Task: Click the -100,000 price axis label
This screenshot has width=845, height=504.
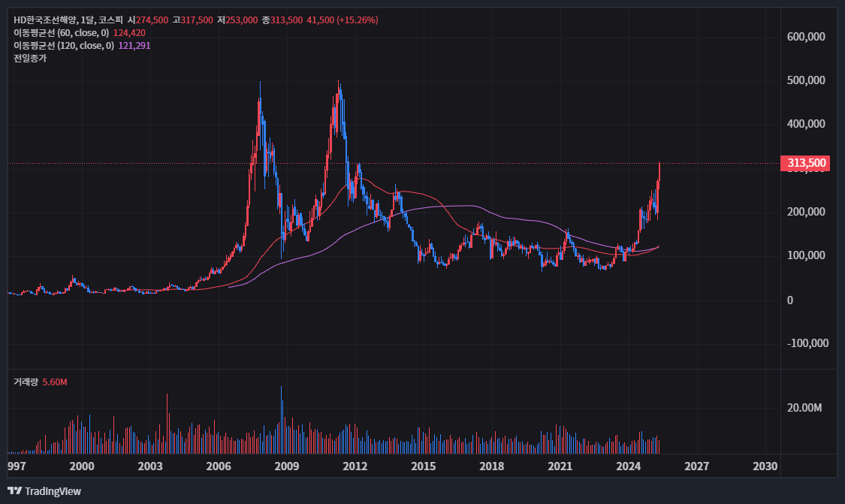Action: click(x=807, y=343)
